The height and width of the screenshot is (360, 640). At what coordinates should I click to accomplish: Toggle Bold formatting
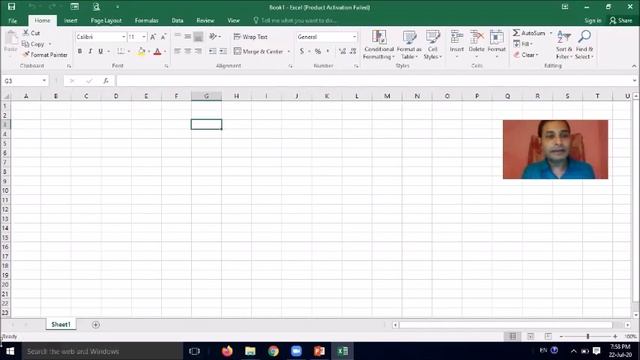(x=80, y=51)
